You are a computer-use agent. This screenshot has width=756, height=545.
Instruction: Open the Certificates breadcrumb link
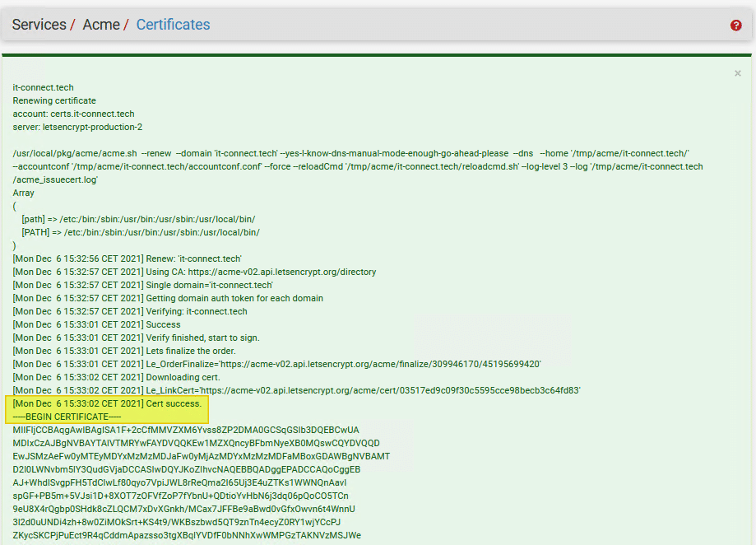coord(173,25)
